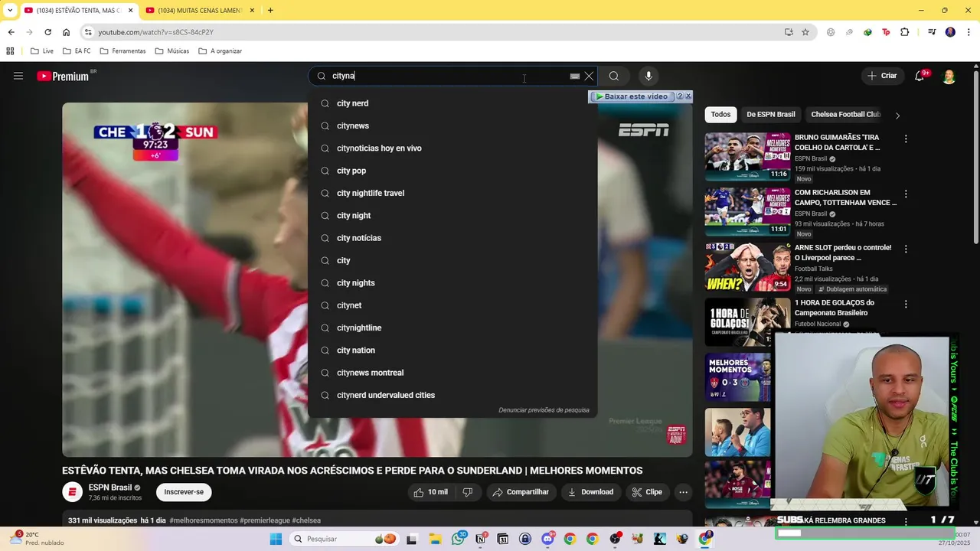Screen dimensions: 980x551
Task: Open Chrome apps grid in bookmarks bar
Action: tap(10, 51)
